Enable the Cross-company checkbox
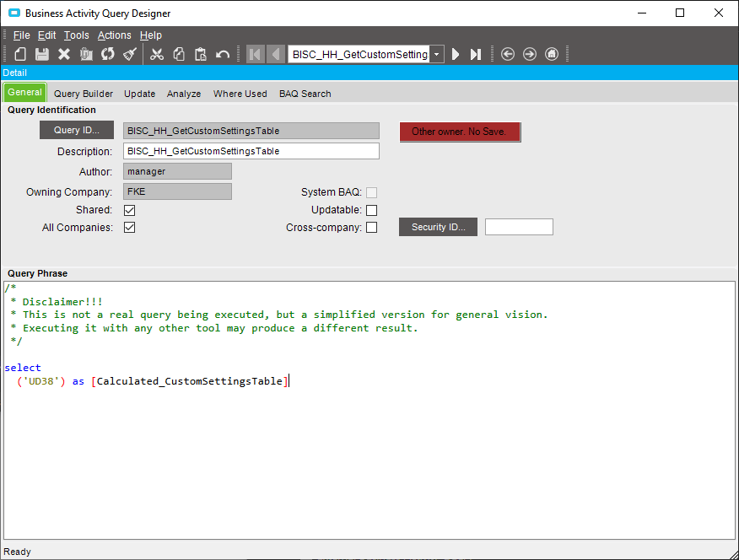This screenshot has width=739, height=560. click(371, 228)
